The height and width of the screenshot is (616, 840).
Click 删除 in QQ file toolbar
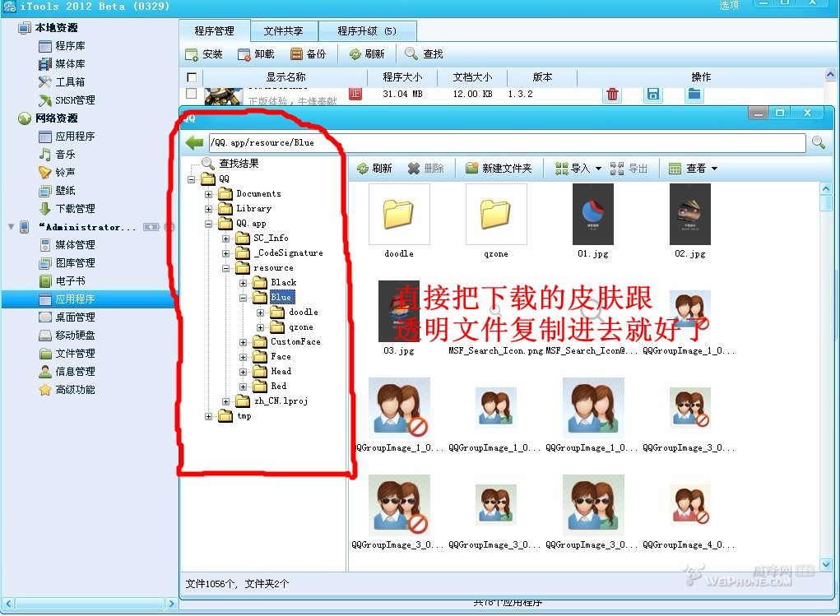coord(426,169)
